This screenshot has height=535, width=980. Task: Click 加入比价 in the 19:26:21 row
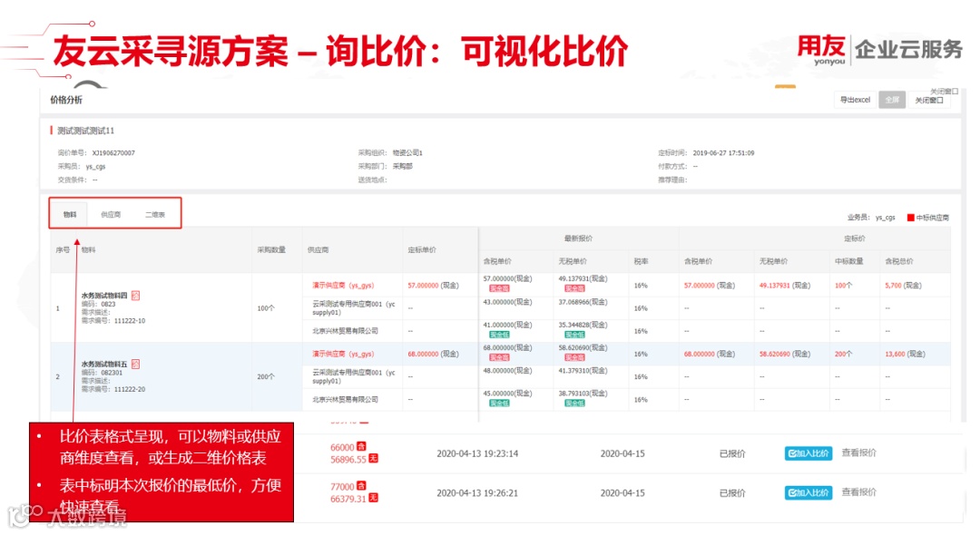point(808,492)
